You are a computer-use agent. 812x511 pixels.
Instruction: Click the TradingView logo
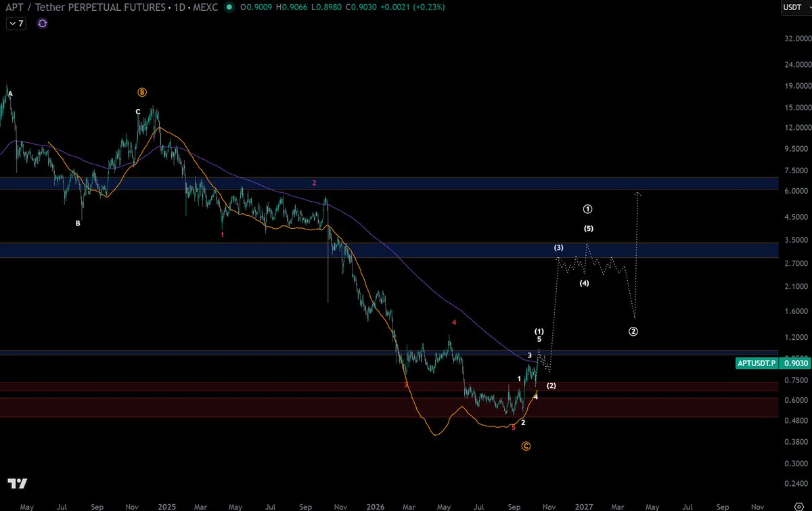click(x=18, y=483)
